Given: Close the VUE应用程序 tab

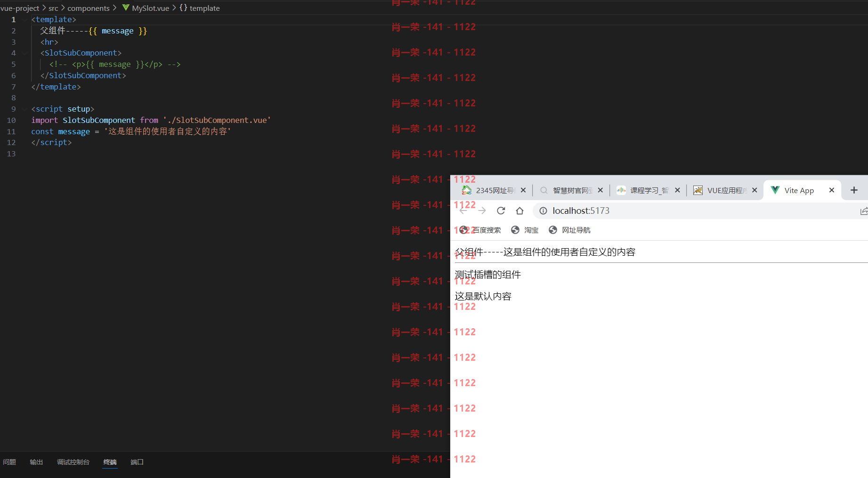Looking at the screenshot, I should [x=754, y=190].
